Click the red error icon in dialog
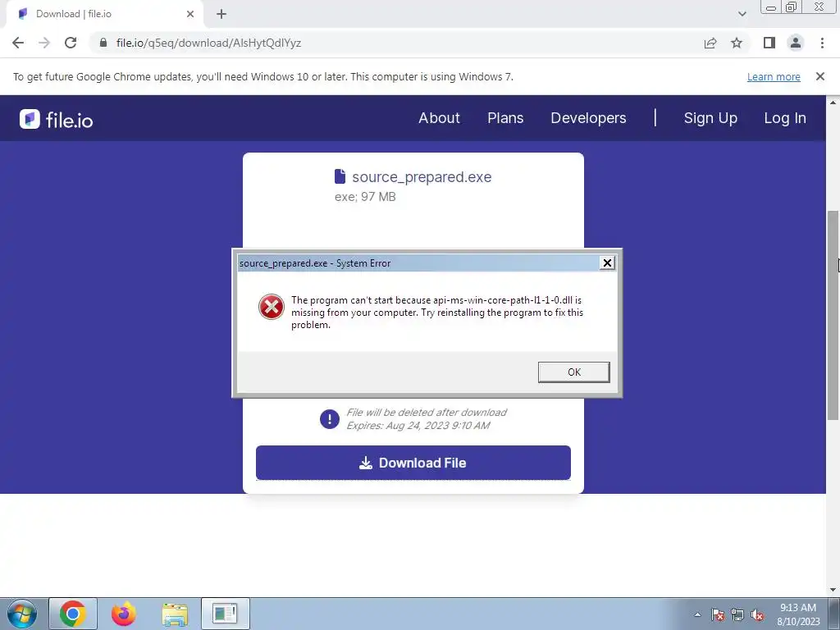The width and height of the screenshot is (840, 630). [272, 307]
